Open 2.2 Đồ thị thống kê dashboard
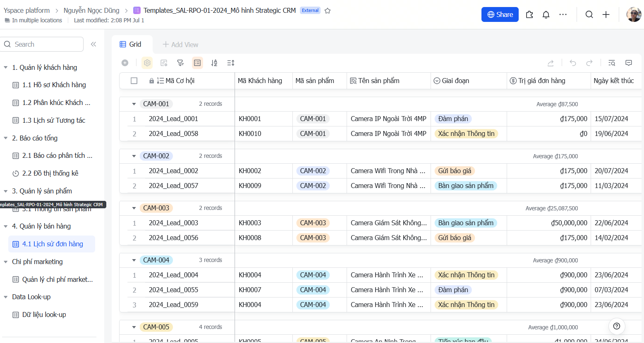The width and height of the screenshot is (644, 343). [x=52, y=173]
